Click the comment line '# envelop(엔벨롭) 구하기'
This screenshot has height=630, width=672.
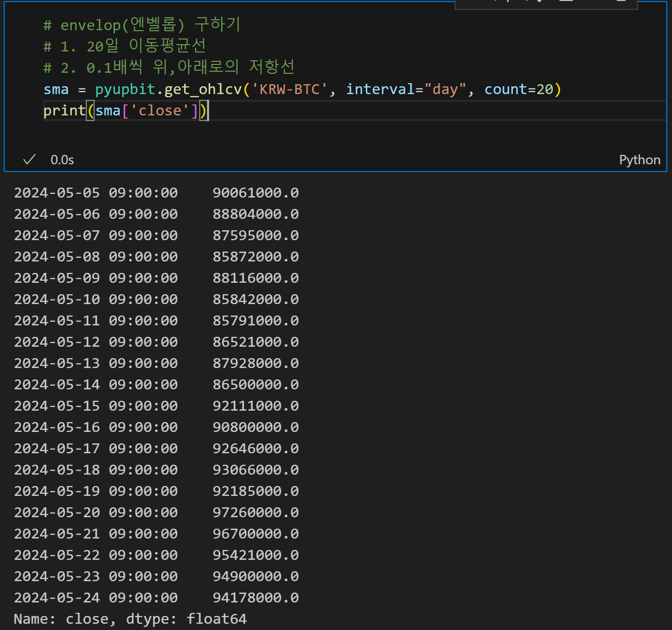pyautogui.click(x=141, y=24)
